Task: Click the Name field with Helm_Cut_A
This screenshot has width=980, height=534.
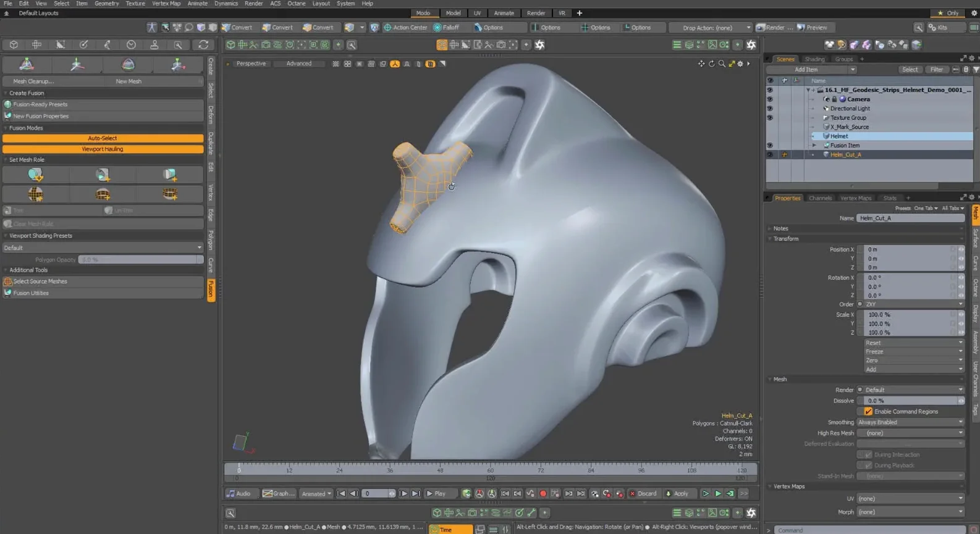Action: (910, 218)
